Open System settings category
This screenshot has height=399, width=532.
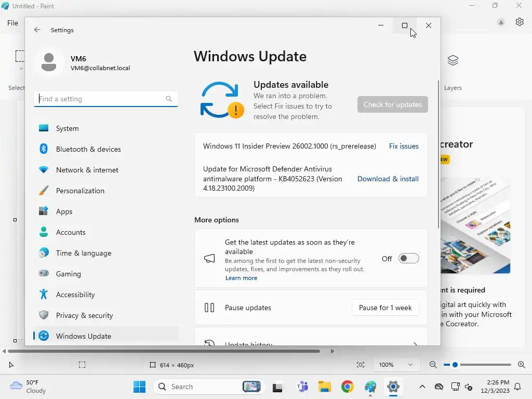[106, 128]
